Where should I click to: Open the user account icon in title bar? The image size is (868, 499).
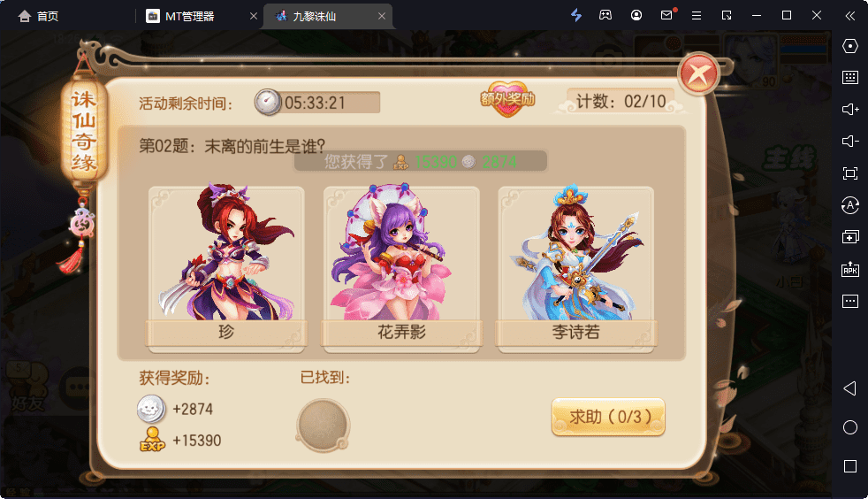click(636, 16)
